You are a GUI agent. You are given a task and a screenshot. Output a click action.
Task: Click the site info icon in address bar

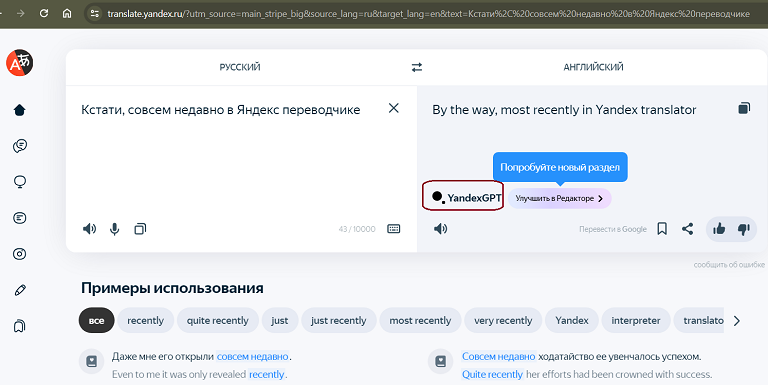(95, 13)
